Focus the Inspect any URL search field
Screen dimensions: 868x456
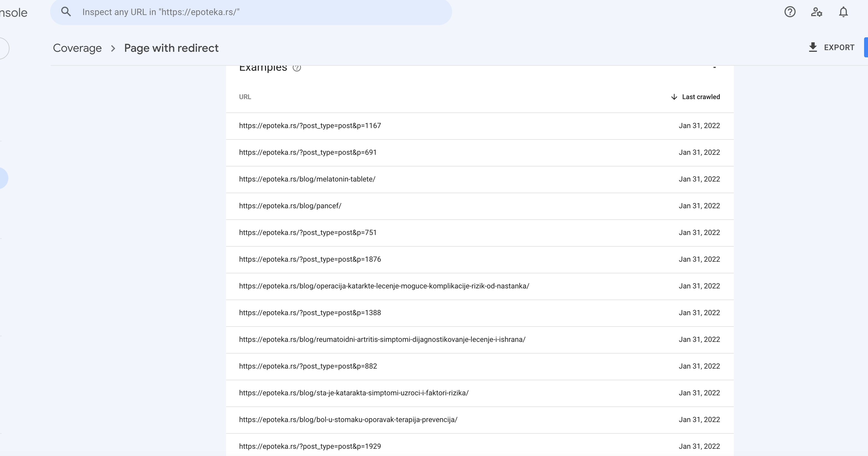251,12
